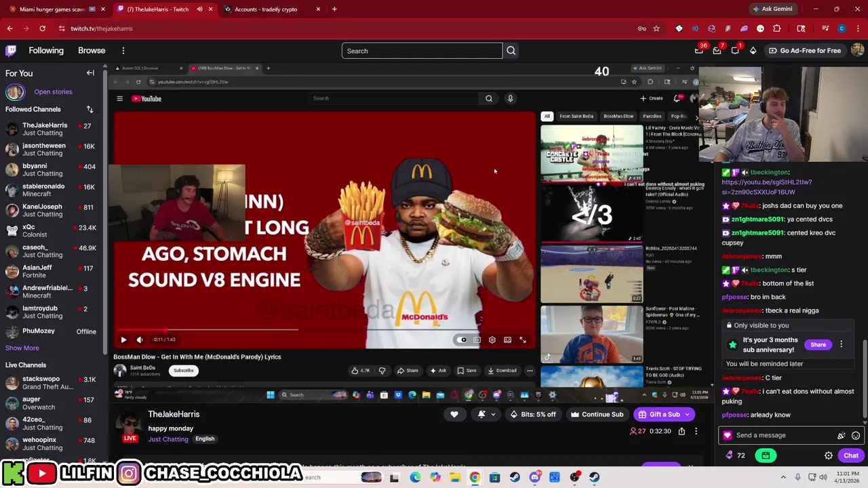Click Go Ad-Free for Free

point(804,50)
